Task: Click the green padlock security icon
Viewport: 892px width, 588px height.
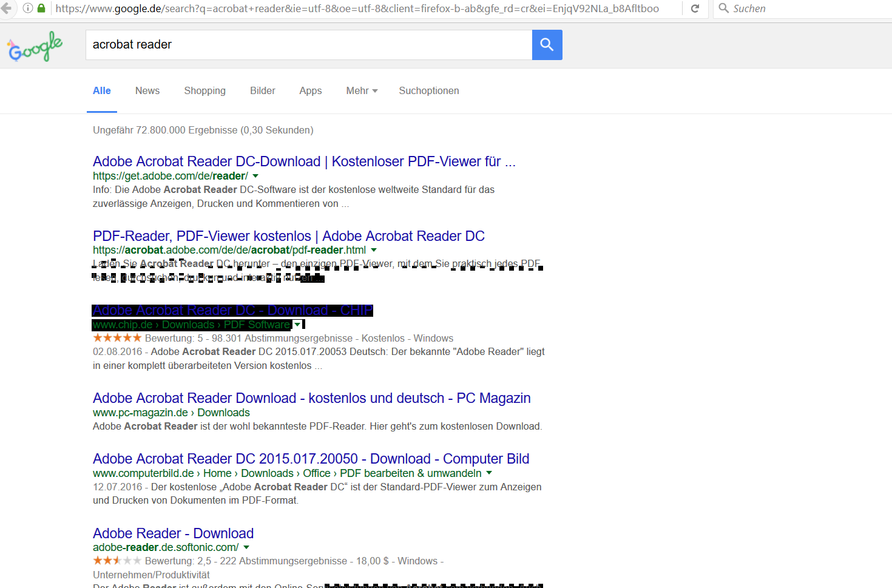Action: [41, 8]
